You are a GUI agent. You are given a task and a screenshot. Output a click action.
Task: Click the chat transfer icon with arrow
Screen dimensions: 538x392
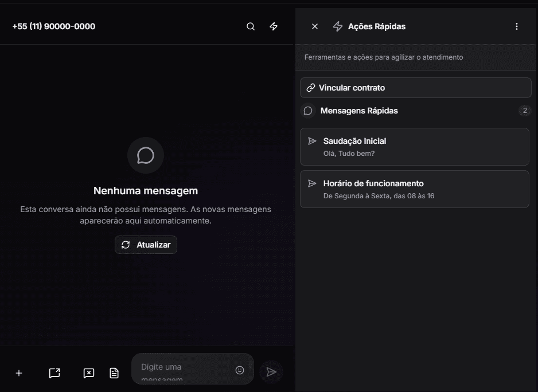[x=54, y=373]
